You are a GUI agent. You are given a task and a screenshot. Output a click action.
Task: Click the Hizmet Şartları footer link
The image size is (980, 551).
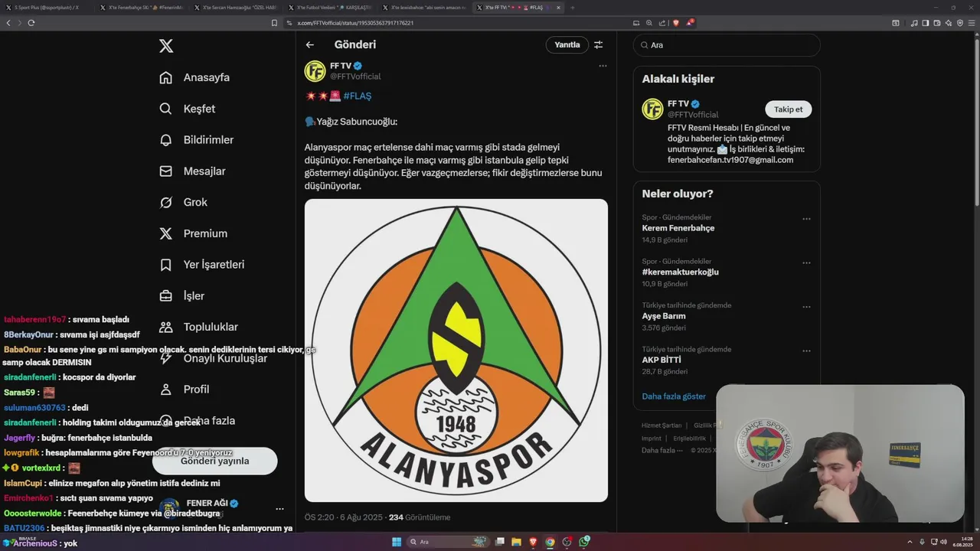(x=661, y=425)
